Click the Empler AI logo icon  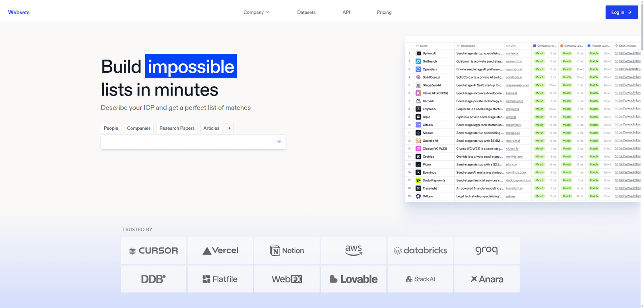pos(418,109)
